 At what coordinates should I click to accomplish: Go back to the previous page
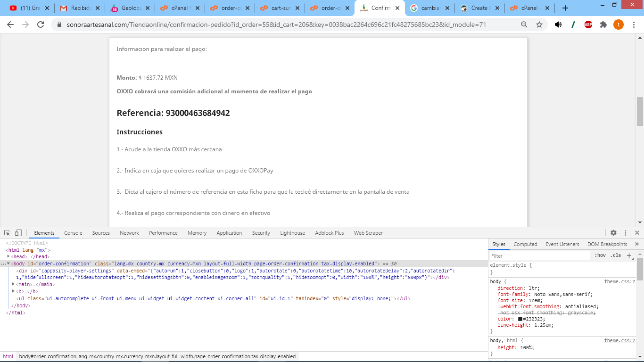[x=10, y=25]
